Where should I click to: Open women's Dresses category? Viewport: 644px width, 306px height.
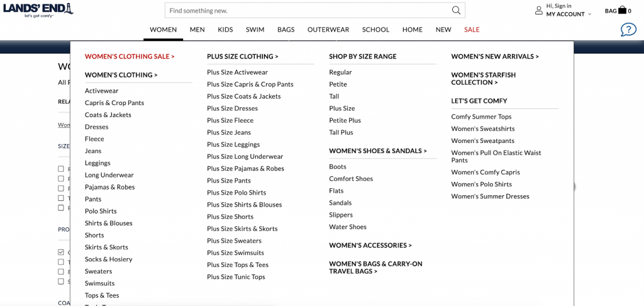[x=96, y=127]
